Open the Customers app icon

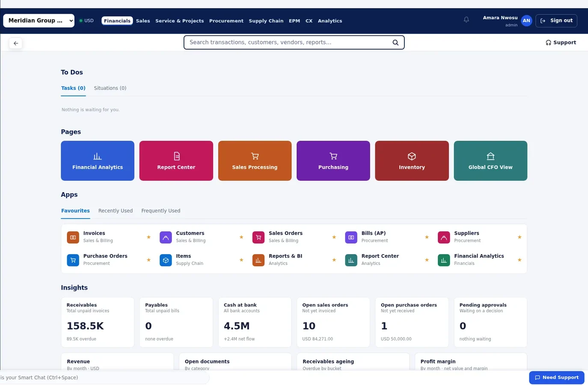point(166,237)
